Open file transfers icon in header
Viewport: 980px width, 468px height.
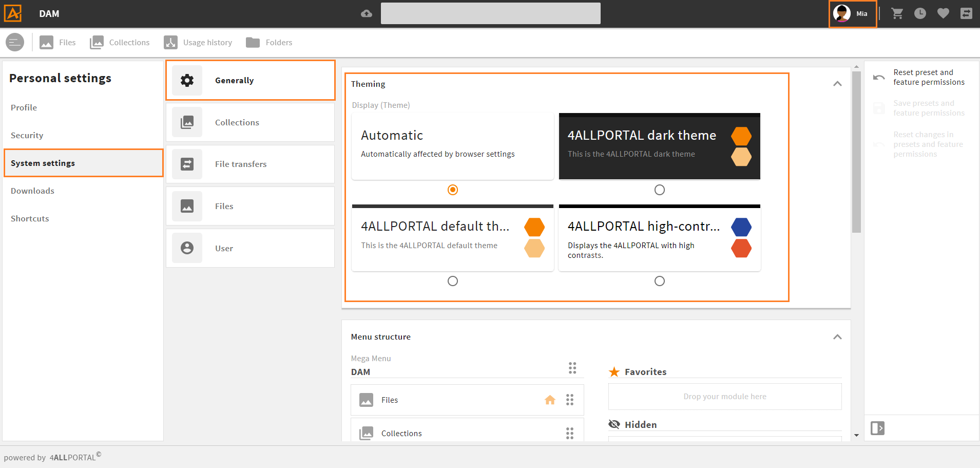click(x=966, y=13)
